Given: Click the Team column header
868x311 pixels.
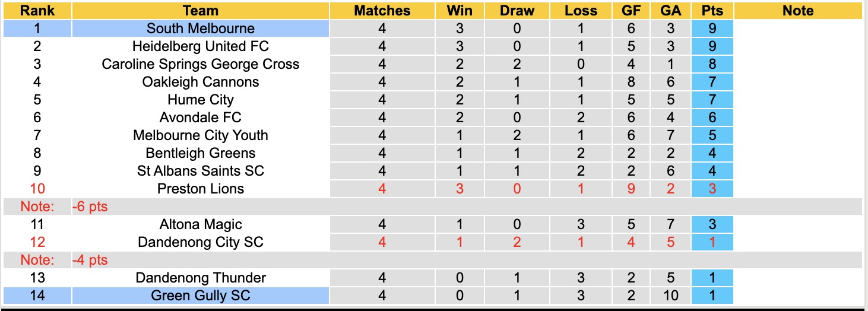Looking at the screenshot, I should click(x=201, y=11).
